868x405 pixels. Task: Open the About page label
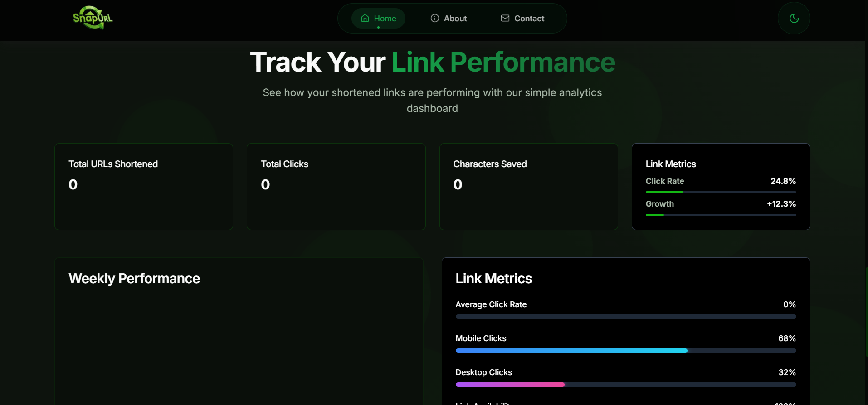[455, 19]
